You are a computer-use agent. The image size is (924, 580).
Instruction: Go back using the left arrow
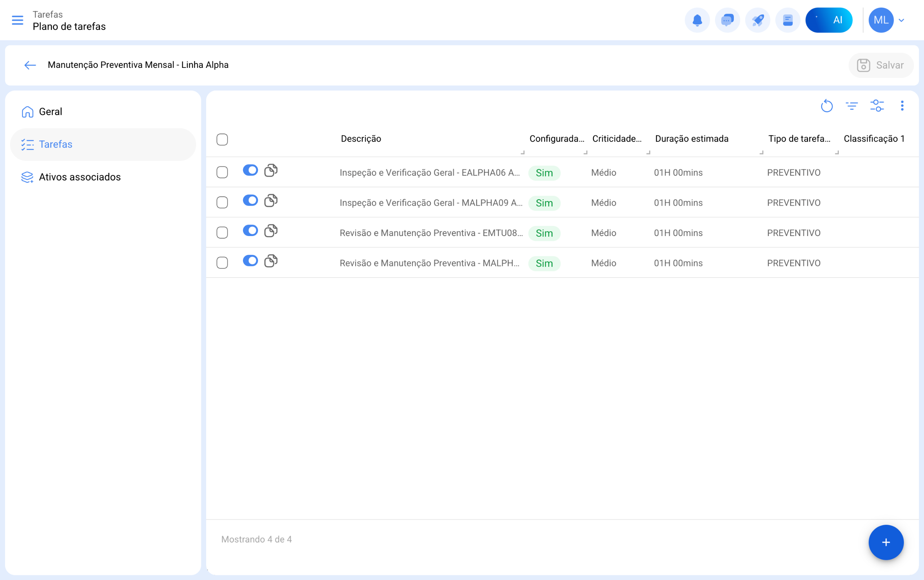(30, 65)
